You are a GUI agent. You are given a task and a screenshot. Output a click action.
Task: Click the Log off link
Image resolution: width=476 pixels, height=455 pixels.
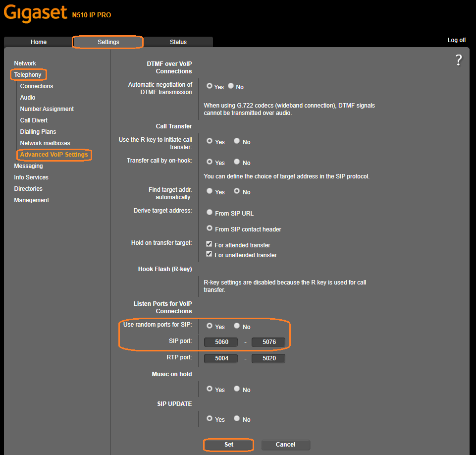[x=456, y=40]
